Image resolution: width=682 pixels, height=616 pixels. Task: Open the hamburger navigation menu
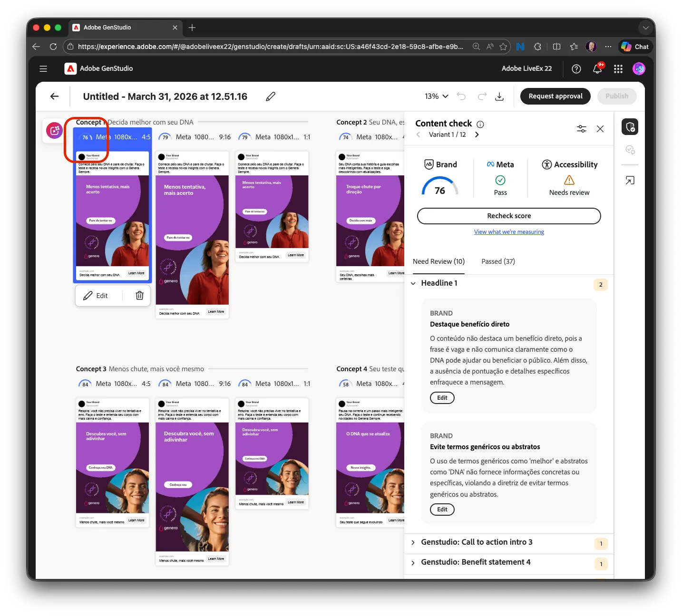tap(43, 69)
